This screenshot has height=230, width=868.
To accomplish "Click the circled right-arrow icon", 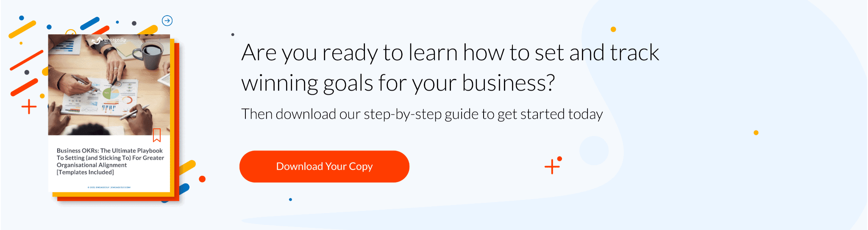I will (167, 20).
